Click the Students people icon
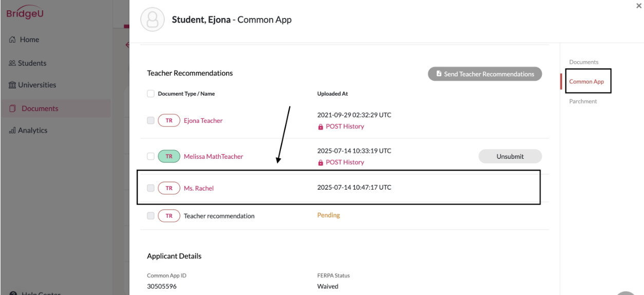644x295 pixels. click(x=13, y=63)
